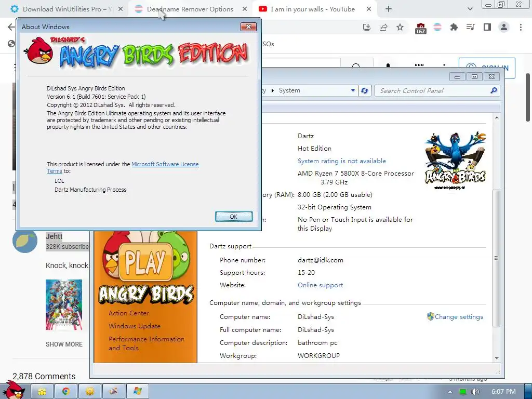This screenshot has width=532, height=399.
Task: Click the YouTube page scrollbar thumb
Action: tap(528, 97)
